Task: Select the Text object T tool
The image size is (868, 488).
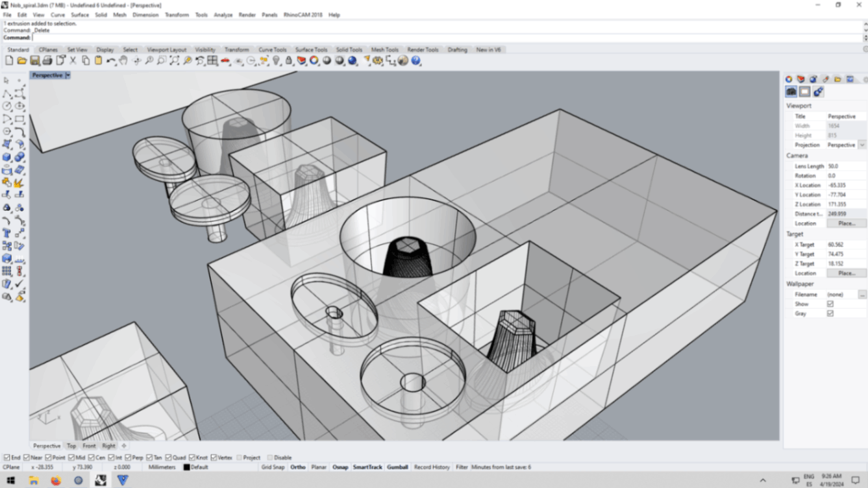Action: (6, 233)
